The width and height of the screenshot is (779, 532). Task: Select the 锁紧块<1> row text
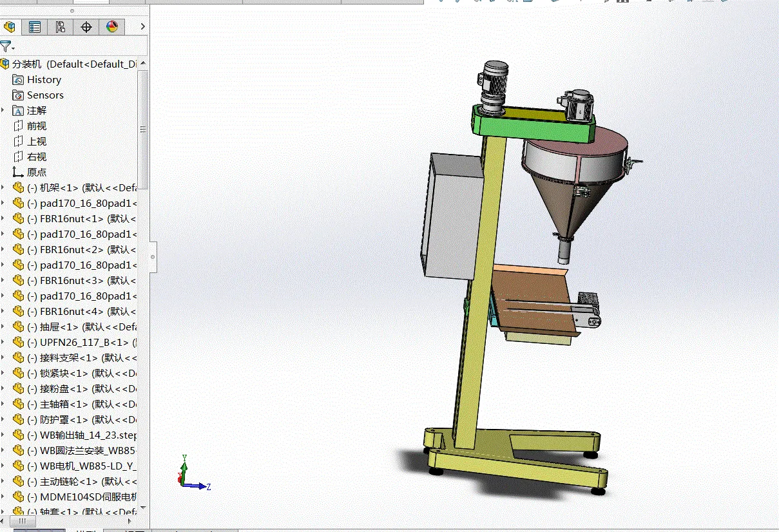pyautogui.click(x=82, y=374)
